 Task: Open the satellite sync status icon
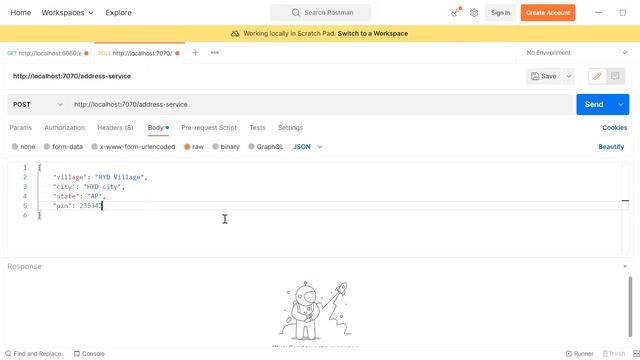coord(456,13)
